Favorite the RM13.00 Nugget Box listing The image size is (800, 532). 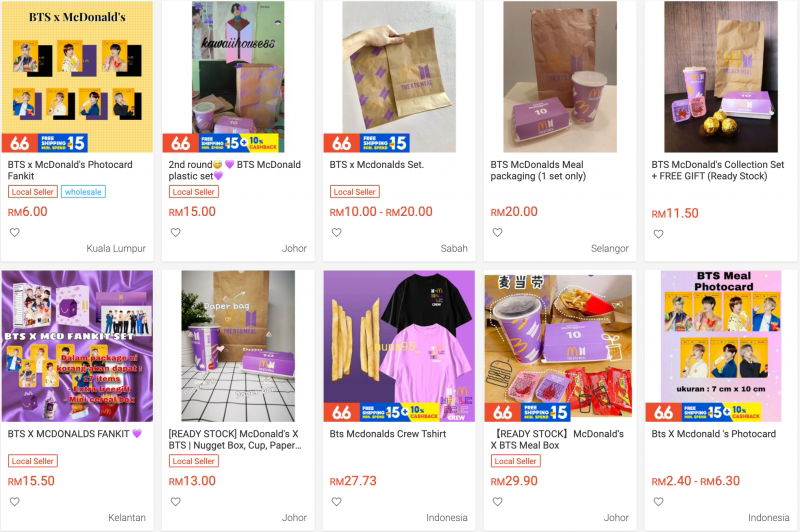176,502
